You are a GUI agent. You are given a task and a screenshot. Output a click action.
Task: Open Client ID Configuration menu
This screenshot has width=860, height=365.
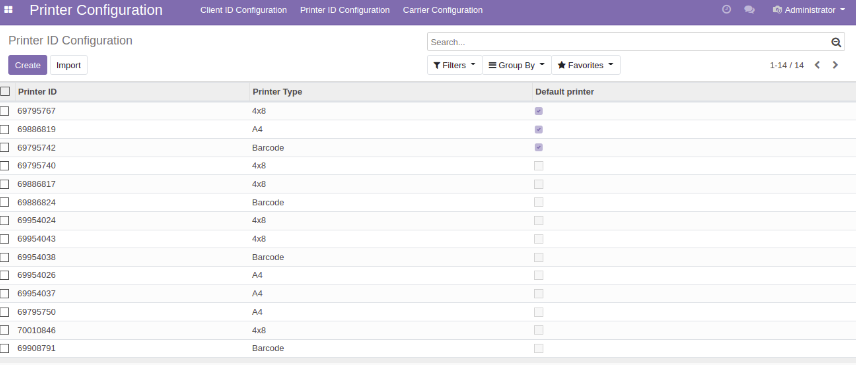tap(244, 10)
